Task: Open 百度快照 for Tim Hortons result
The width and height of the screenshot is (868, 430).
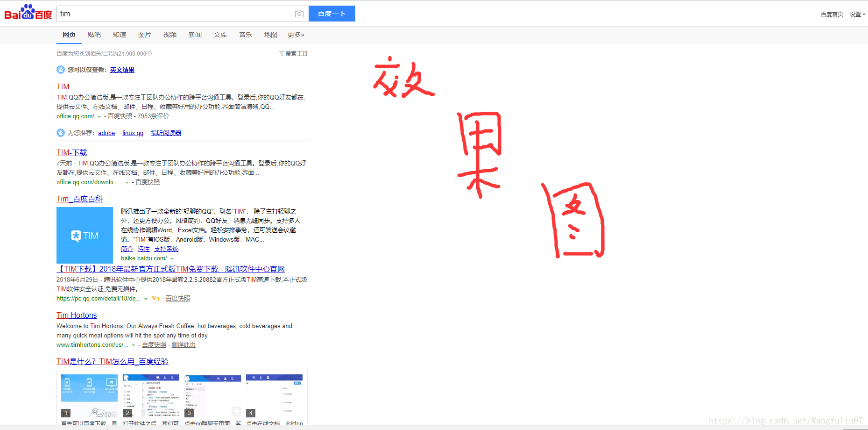Action: pyautogui.click(x=154, y=345)
